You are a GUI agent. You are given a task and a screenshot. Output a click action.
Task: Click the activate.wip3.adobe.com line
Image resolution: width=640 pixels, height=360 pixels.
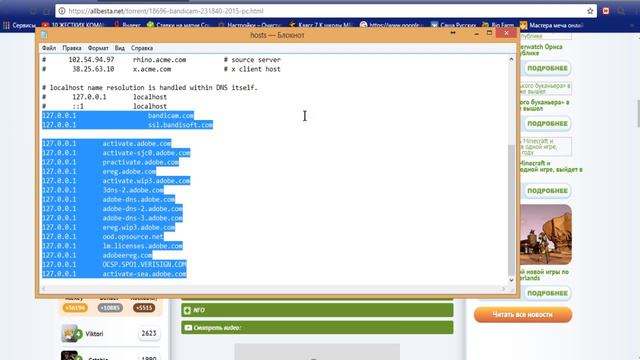coord(116,181)
